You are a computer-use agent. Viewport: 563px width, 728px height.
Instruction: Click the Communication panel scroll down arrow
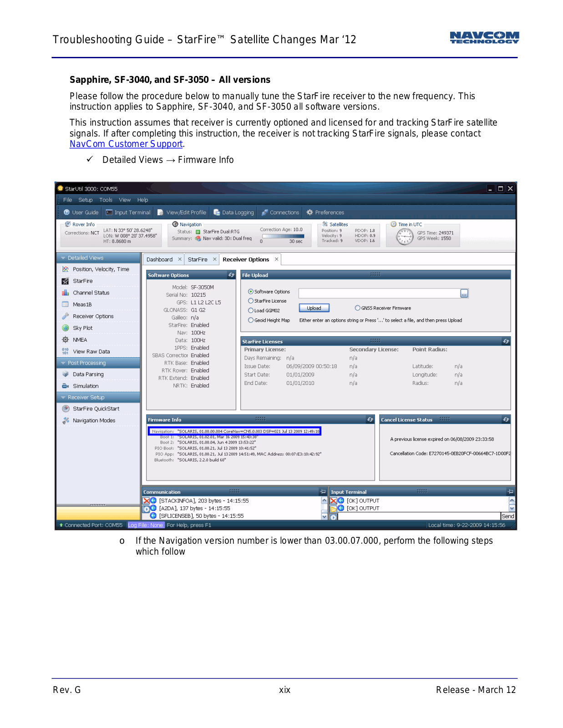click(325, 516)
